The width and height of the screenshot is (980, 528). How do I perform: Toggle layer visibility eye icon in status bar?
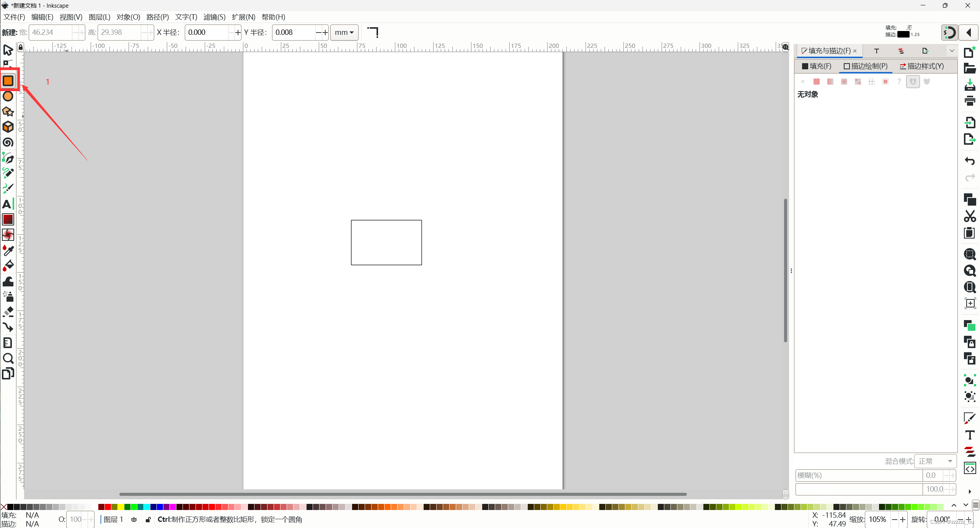134,520
